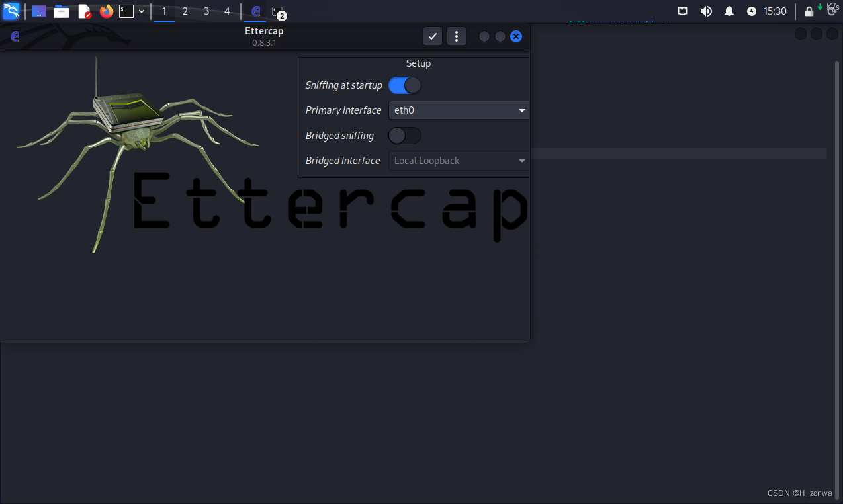Viewport: 843px width, 504px height.
Task: Switch to workspace 4
Action: pos(227,11)
